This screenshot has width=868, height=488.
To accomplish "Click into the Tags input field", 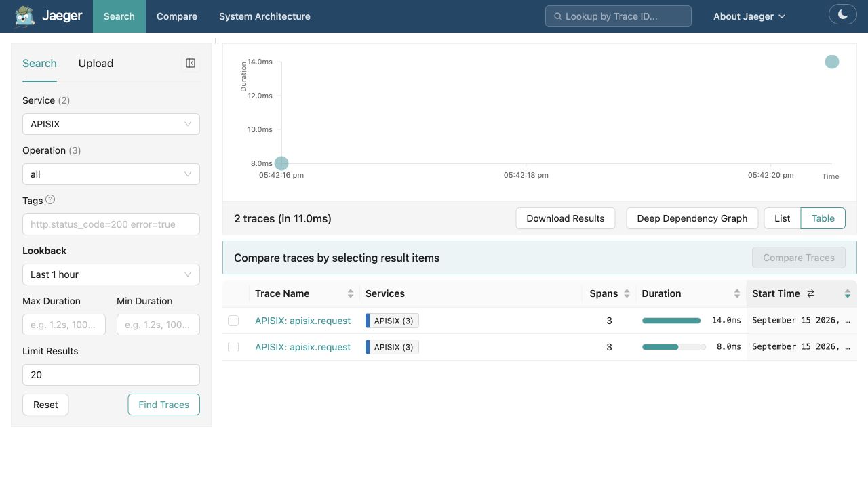I will click(x=111, y=224).
